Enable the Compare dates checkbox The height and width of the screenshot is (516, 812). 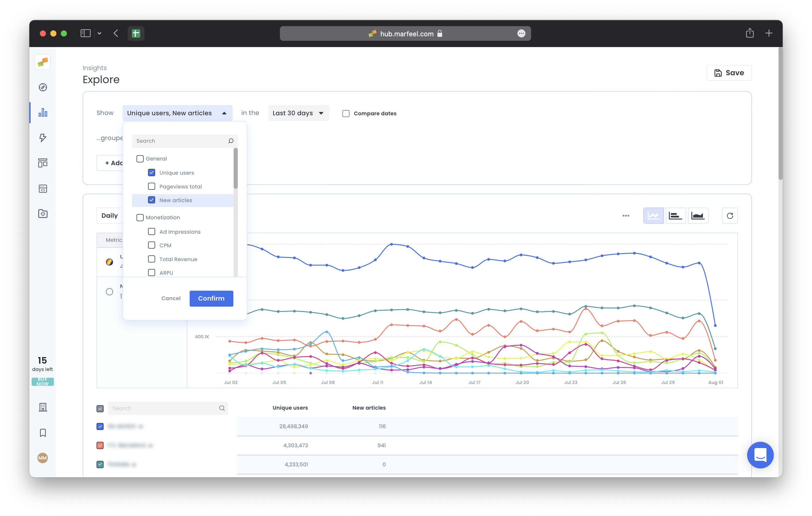346,114
